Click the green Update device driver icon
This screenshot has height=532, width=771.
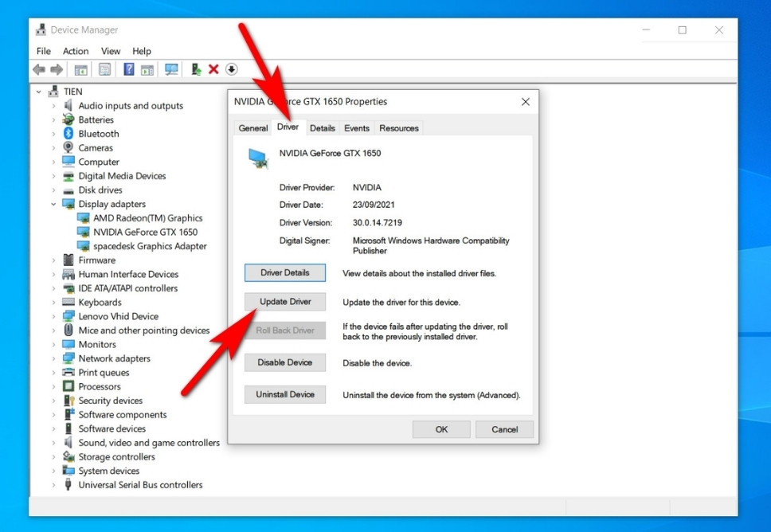coord(196,70)
